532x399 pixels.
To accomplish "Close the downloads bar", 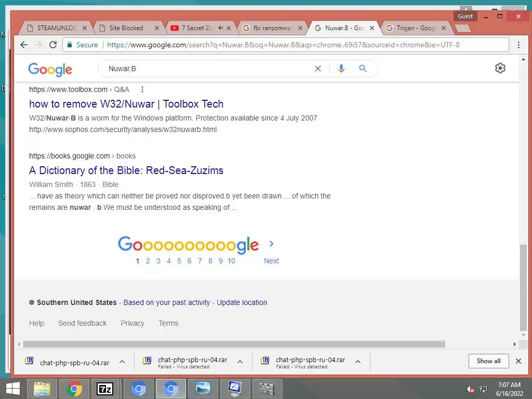I will click(518, 361).
